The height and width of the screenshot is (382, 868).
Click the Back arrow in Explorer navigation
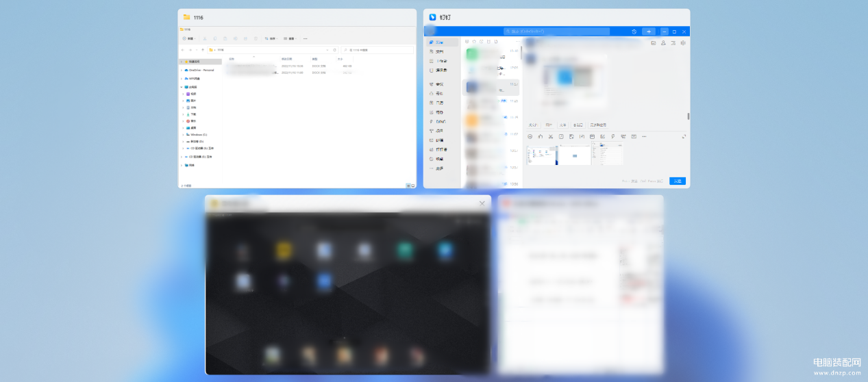183,50
